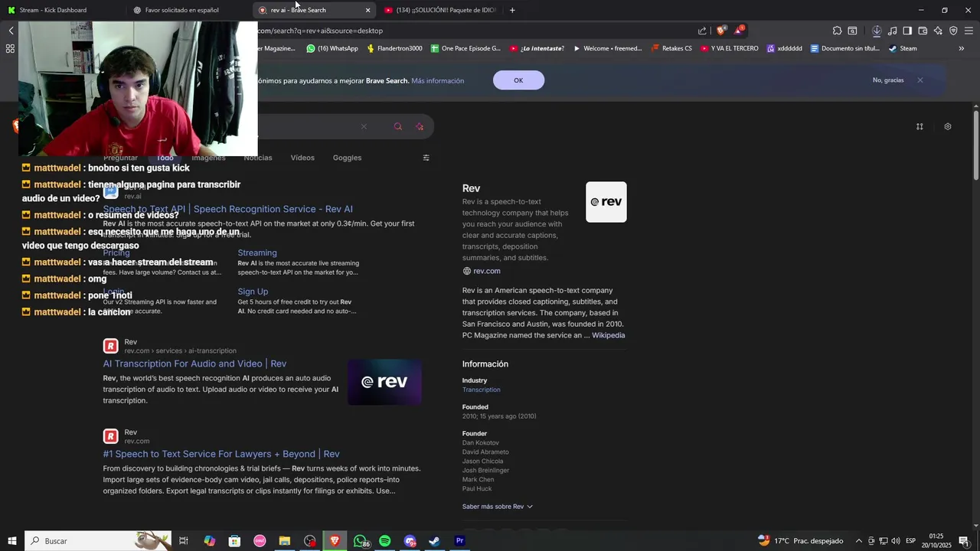Image resolution: width=980 pixels, height=551 pixels.
Task: Open the Flandertron3000 bookmark
Action: click(x=394, y=48)
